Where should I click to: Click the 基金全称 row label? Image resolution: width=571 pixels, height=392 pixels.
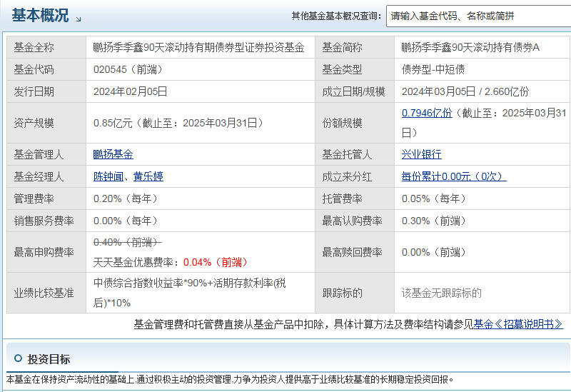click(x=34, y=47)
